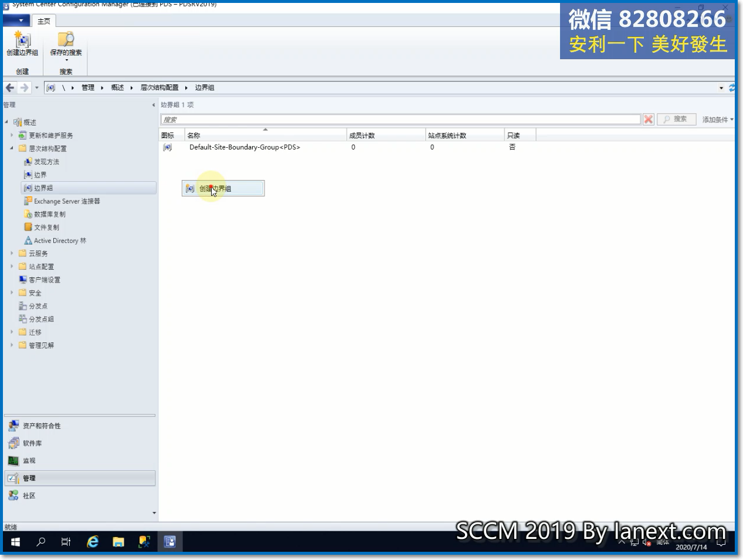
Task: Sort by the 名称 column header
Action: (265, 135)
